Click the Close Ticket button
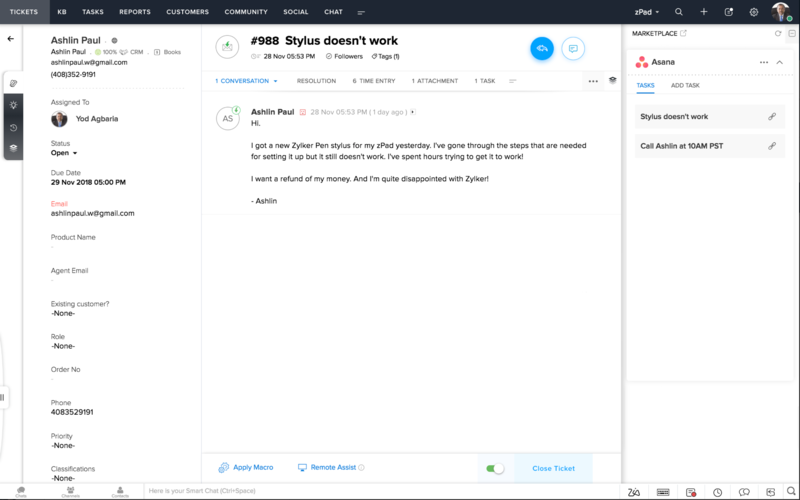 coord(554,468)
